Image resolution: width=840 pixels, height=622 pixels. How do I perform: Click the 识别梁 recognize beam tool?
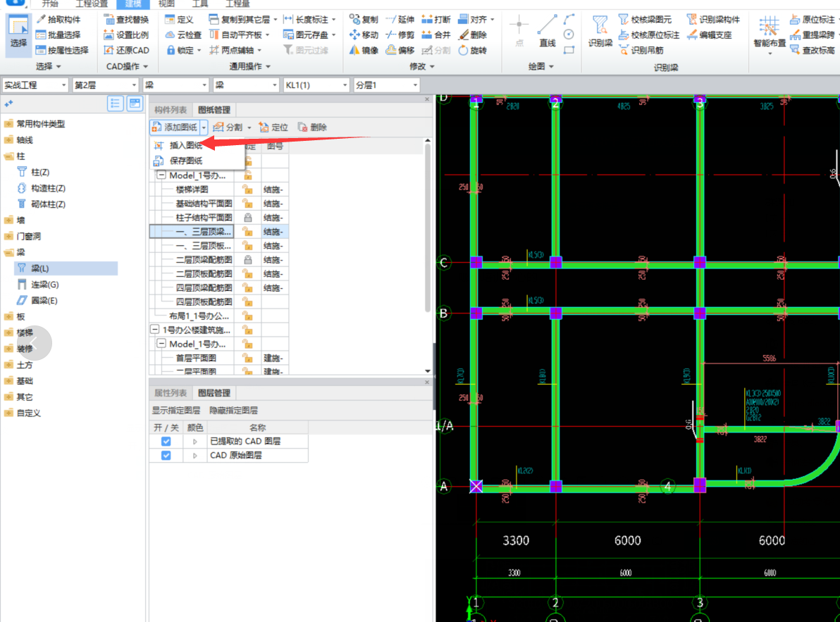pos(600,31)
